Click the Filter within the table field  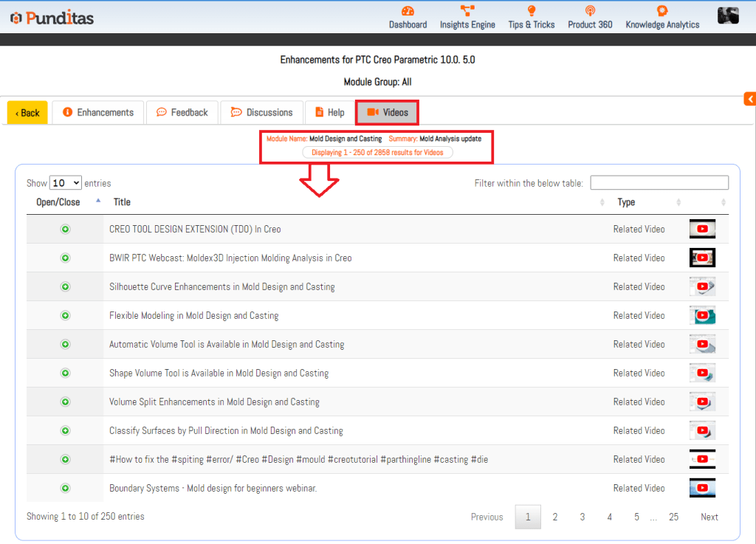pyautogui.click(x=659, y=183)
